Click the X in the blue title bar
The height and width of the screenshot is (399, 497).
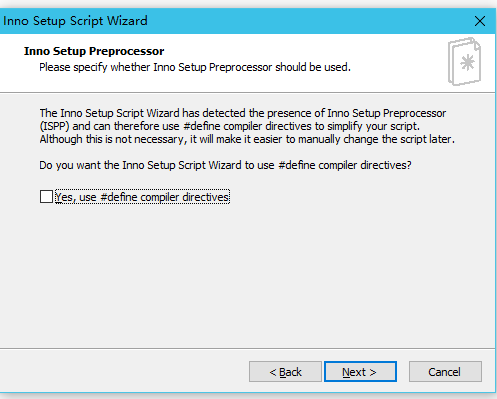point(480,21)
